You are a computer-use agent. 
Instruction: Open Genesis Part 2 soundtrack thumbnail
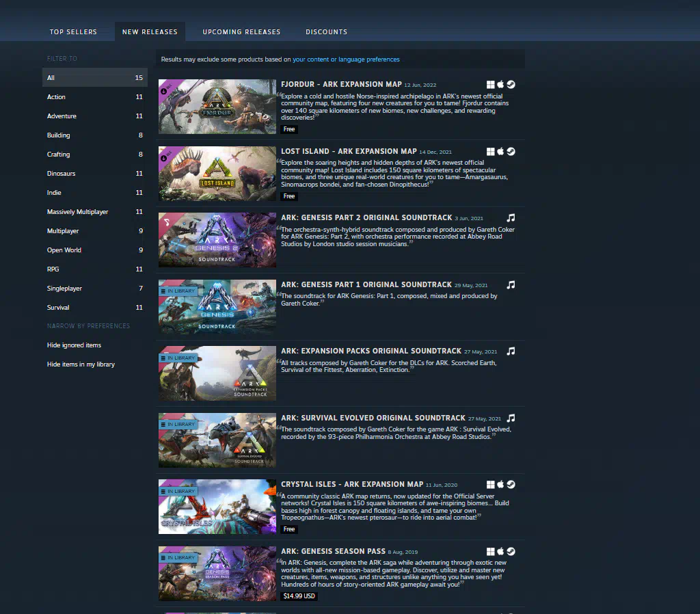click(217, 240)
